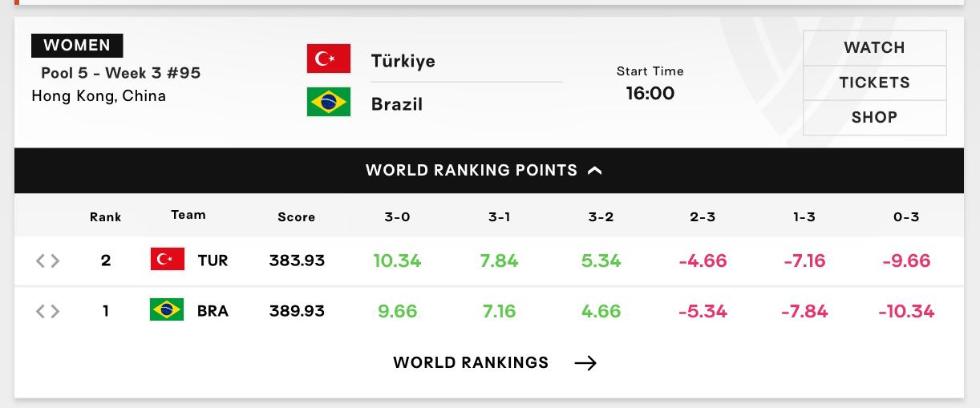The width and height of the screenshot is (980, 408).
Task: Click the Pool 5 - Week 3 #95 text
Action: [121, 73]
